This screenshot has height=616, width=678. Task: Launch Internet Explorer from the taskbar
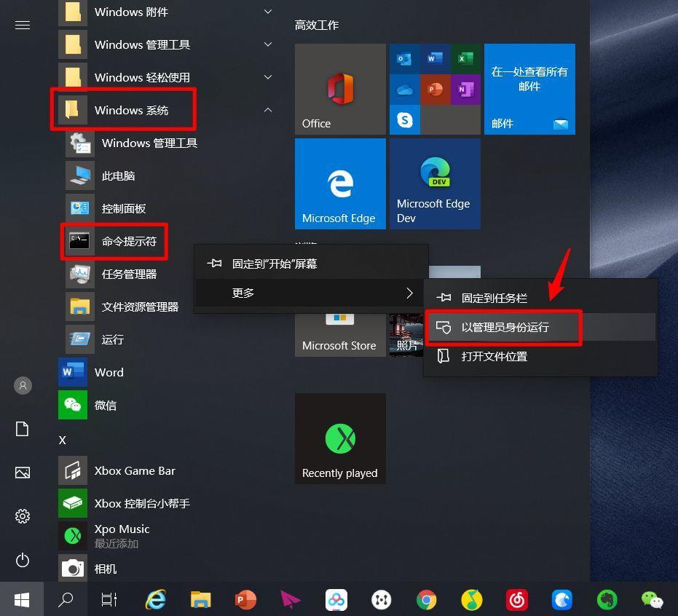[x=156, y=599]
